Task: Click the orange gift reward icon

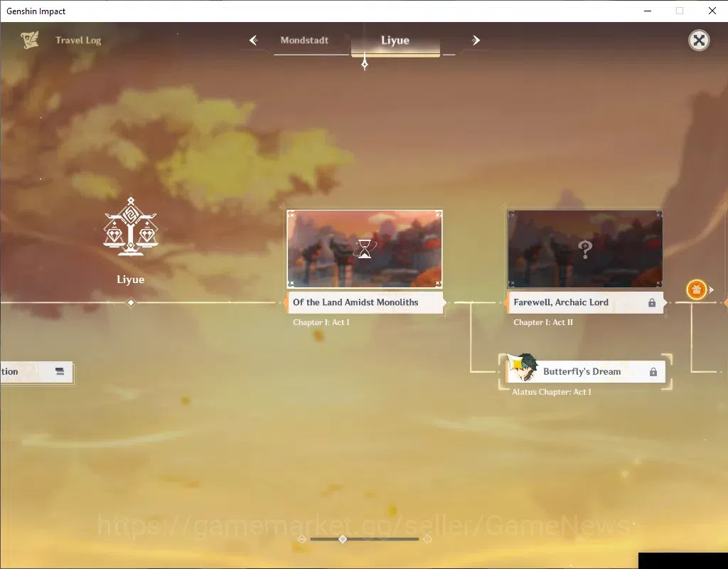Action: tap(697, 290)
